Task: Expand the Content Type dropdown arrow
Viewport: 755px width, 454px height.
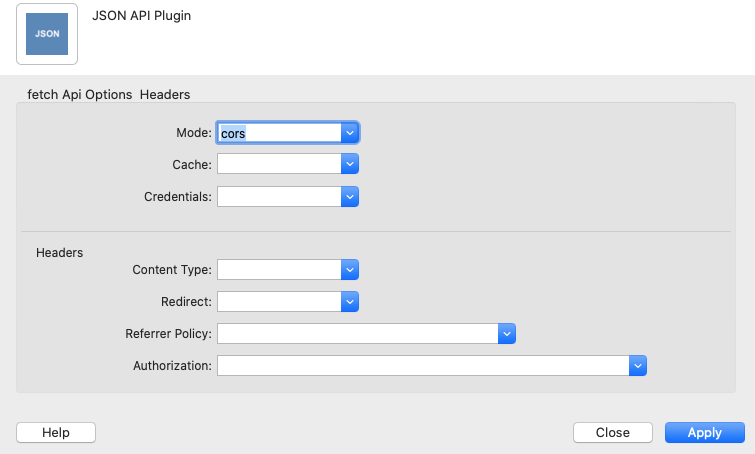Action: [x=349, y=269]
